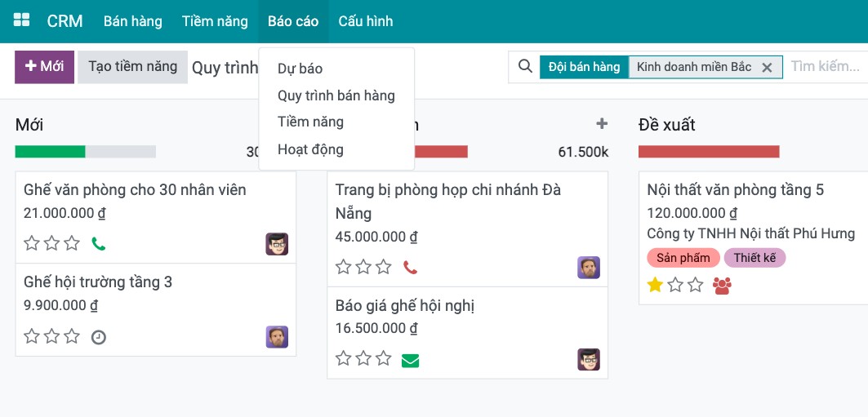Viewport: 868px width, 417px height.
Task: Set second star on Báo giá ghế hội nghị
Action: (x=363, y=358)
